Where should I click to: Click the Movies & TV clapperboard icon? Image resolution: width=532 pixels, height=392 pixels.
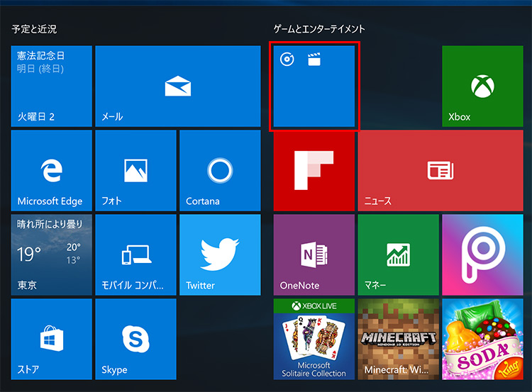pos(314,60)
